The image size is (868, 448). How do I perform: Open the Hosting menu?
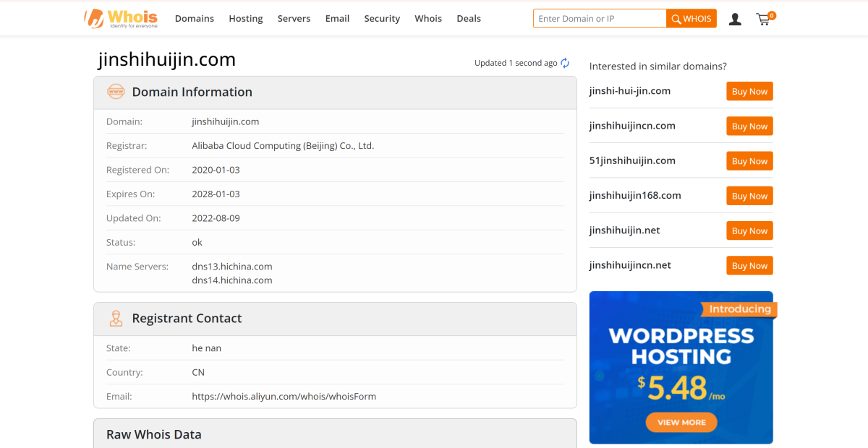[246, 18]
